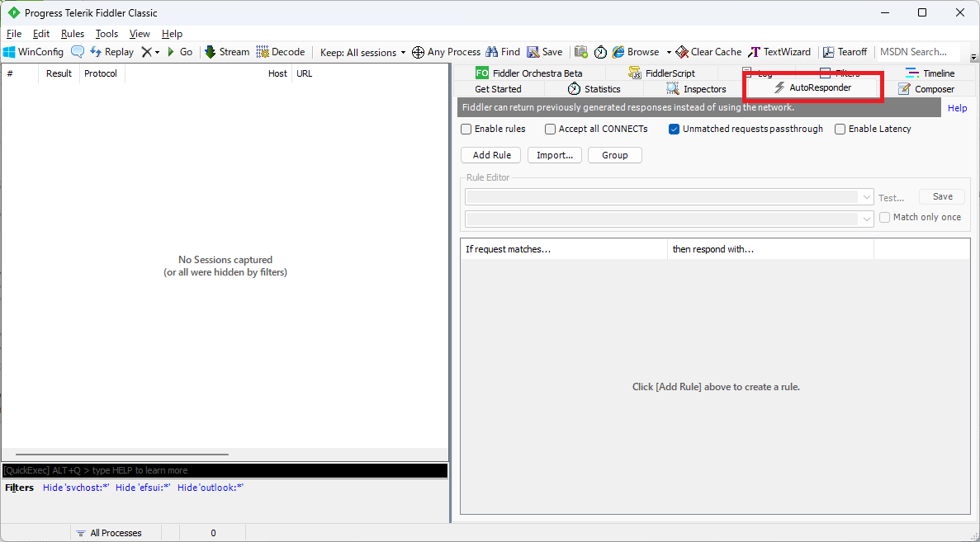
Task: Open the first Rule Editor combo box
Action: click(669, 197)
